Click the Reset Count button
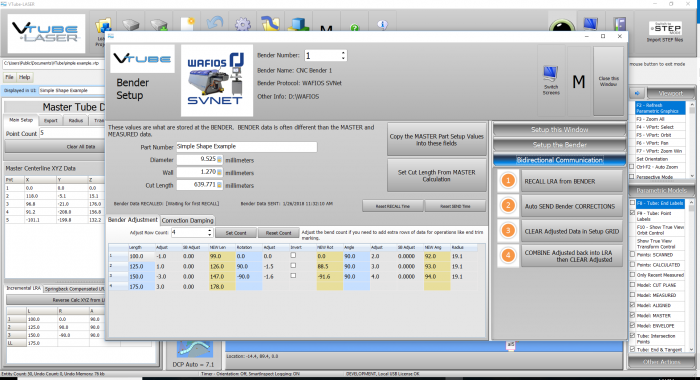Screen dimensions: 700x380 (x=279, y=233)
